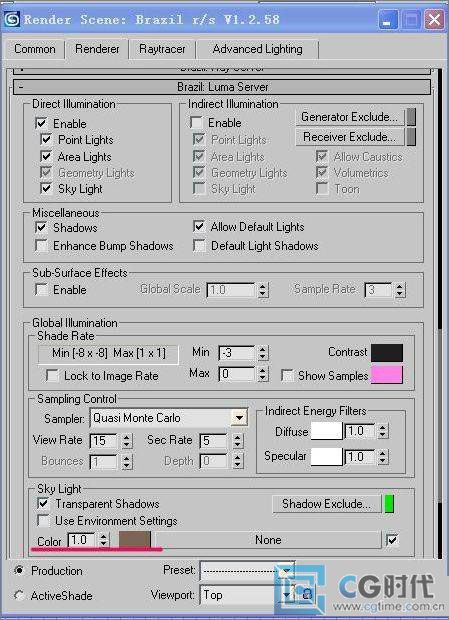Click the Shade Rate Max spinner

click(263, 374)
